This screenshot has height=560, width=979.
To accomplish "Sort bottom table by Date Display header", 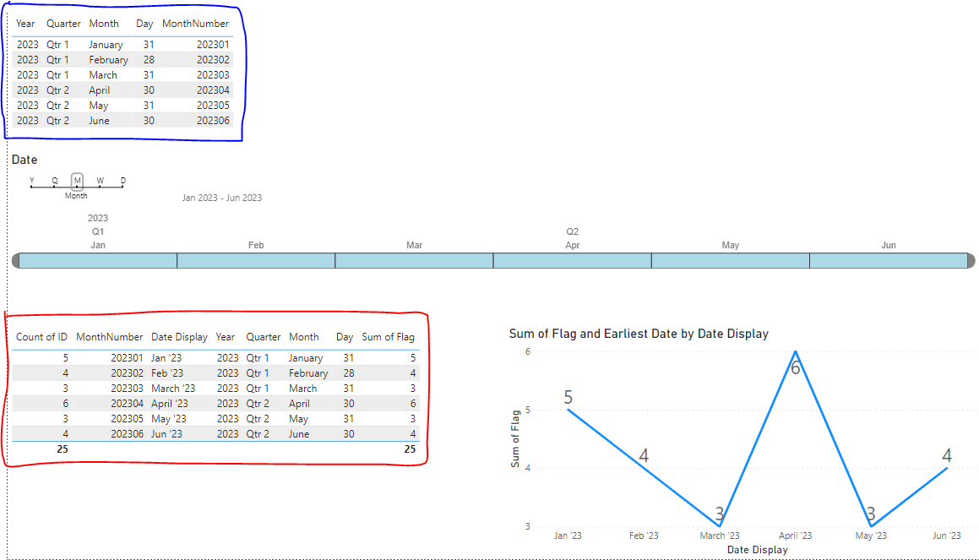I will [x=179, y=337].
